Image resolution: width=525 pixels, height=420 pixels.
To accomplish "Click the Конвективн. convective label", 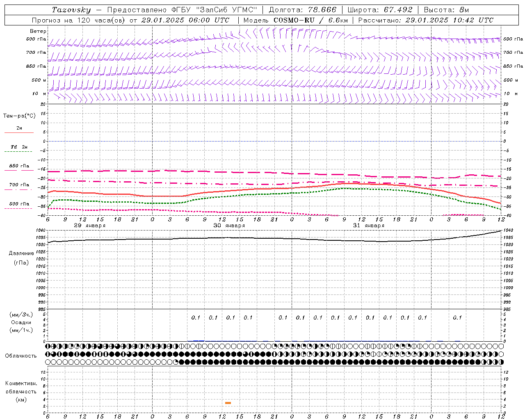I will pyautogui.click(x=21, y=383).
